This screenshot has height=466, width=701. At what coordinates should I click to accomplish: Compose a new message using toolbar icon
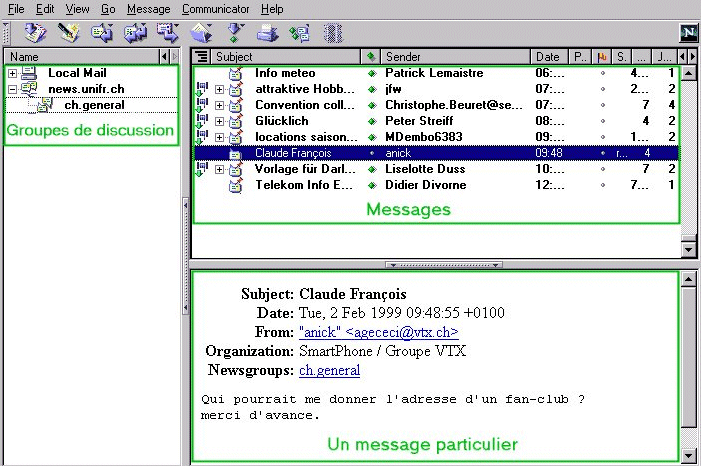pyautogui.click(x=69, y=33)
